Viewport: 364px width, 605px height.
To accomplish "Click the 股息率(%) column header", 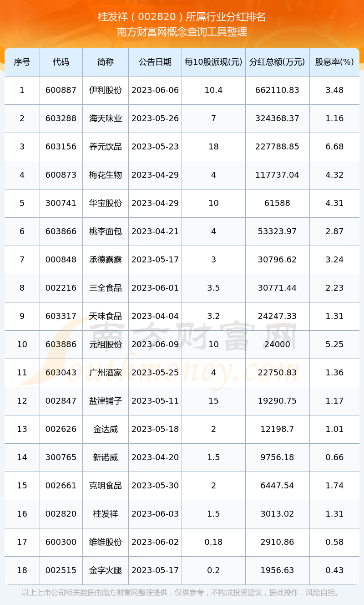I will click(334, 62).
